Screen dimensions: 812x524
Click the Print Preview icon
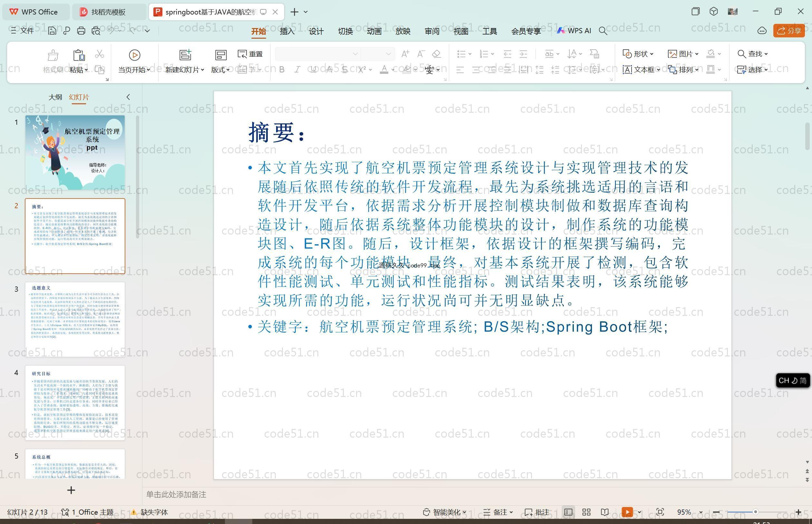(96, 31)
